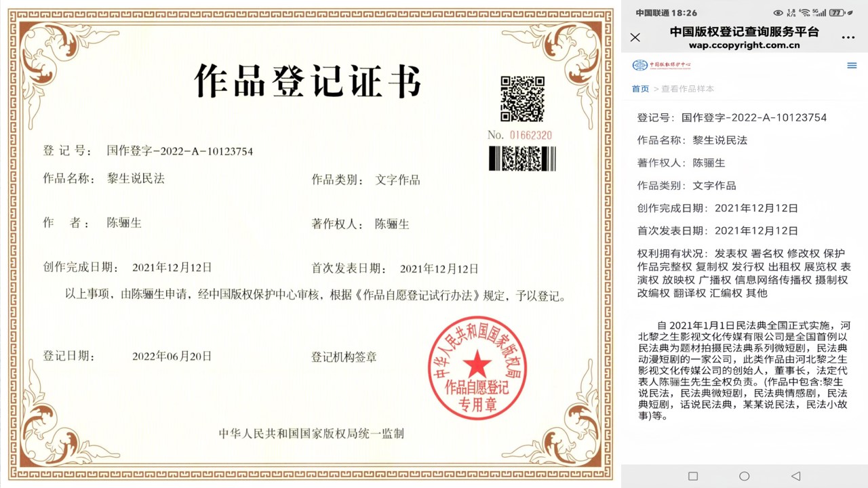Go to 首页 in the breadcrumb
The width and height of the screenshot is (868, 488).
click(x=640, y=89)
